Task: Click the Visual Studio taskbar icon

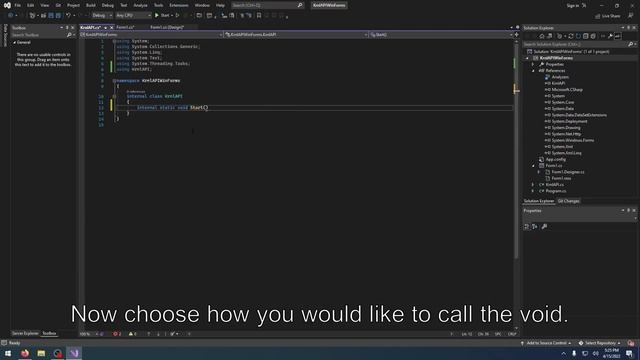Action: pos(74,353)
